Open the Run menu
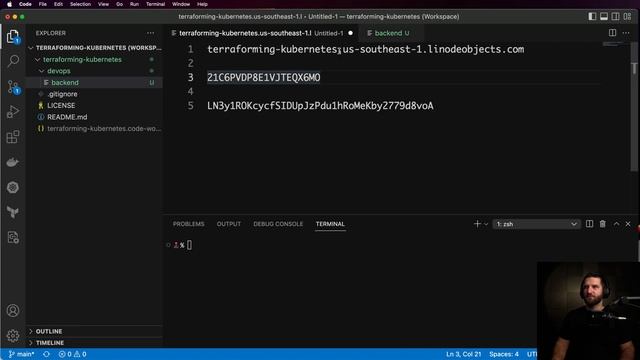Screen dimensions: 640x360 click(134, 4)
